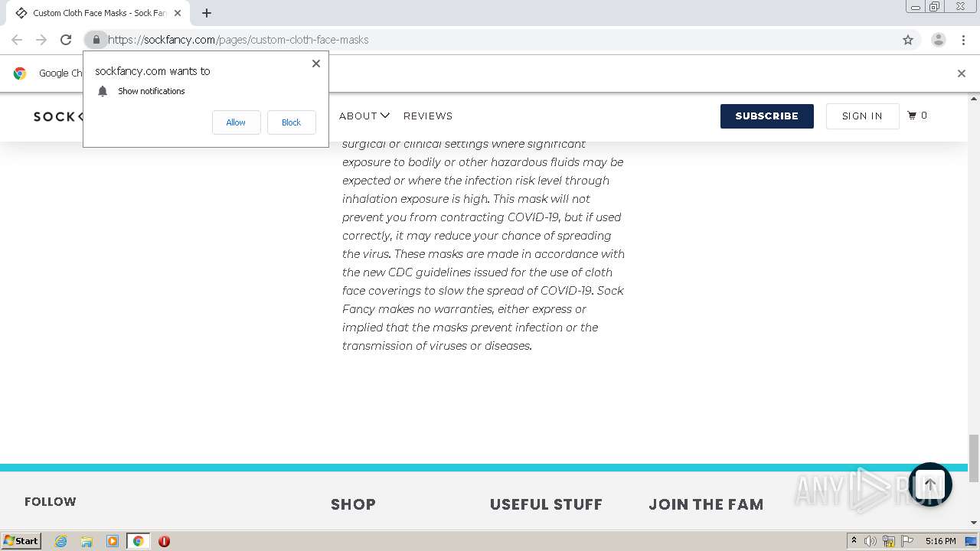Click the Windows Start button
Viewport: 980px width, 551px height.
tap(21, 541)
